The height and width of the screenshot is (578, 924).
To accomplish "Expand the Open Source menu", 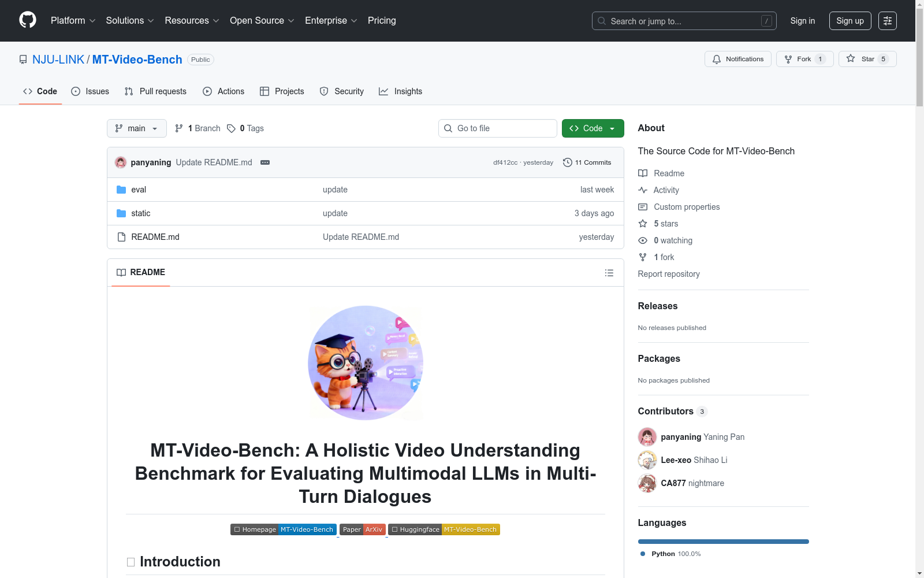I will (262, 21).
